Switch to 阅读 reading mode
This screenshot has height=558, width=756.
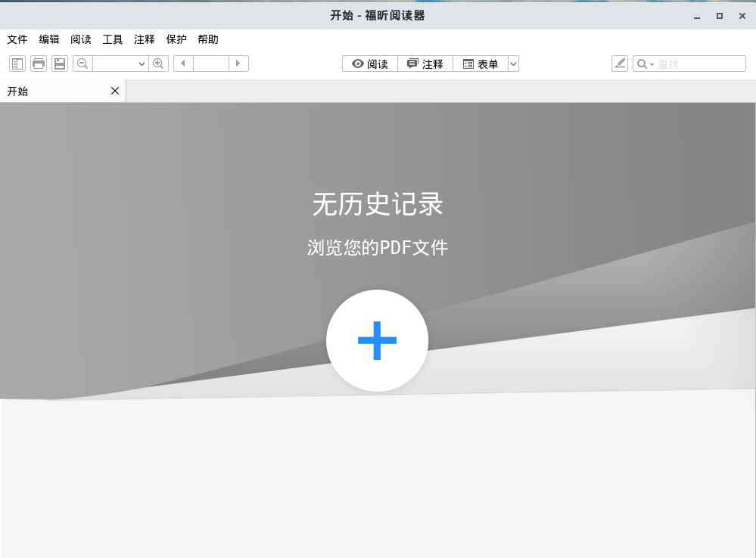[x=370, y=64]
